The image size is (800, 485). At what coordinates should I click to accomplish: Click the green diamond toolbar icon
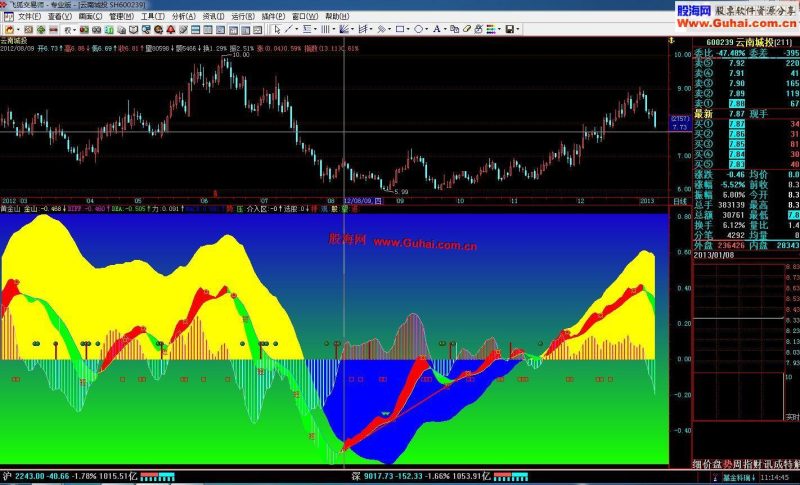pos(41,30)
